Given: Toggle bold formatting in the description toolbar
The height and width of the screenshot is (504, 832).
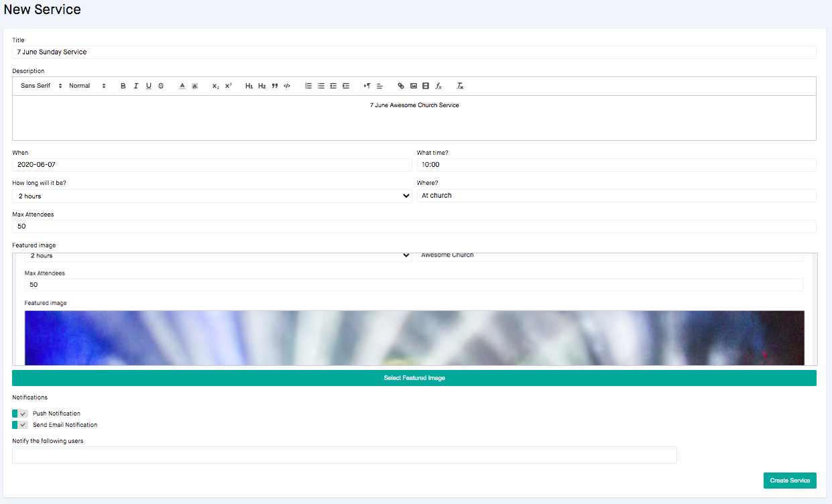Looking at the screenshot, I should (x=123, y=85).
